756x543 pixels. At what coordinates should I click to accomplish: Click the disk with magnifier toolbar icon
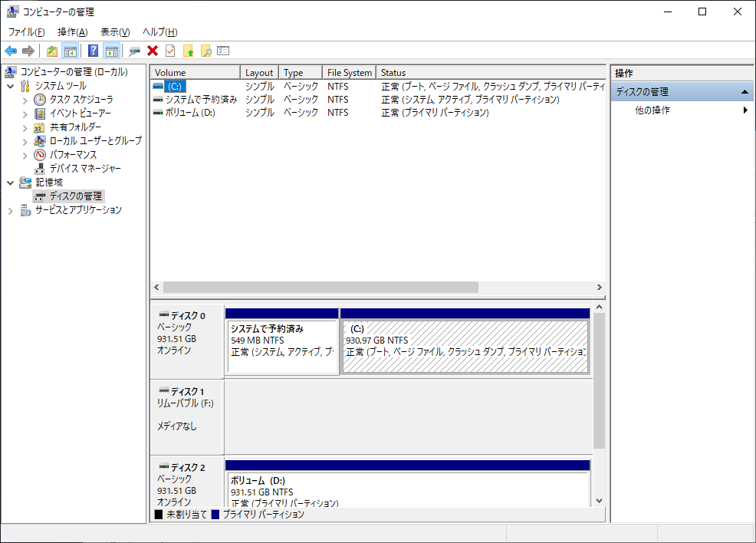134,51
